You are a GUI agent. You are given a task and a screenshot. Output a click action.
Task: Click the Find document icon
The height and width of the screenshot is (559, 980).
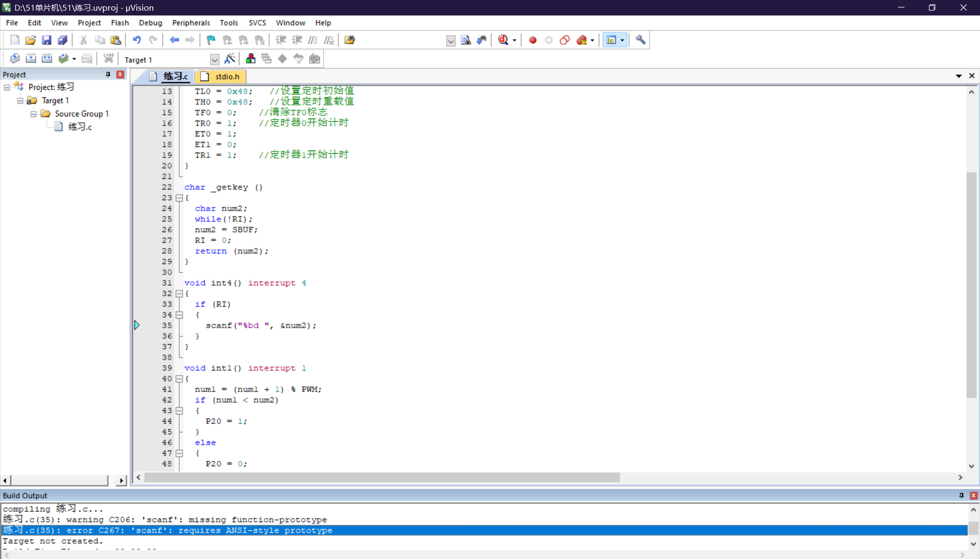tap(466, 40)
